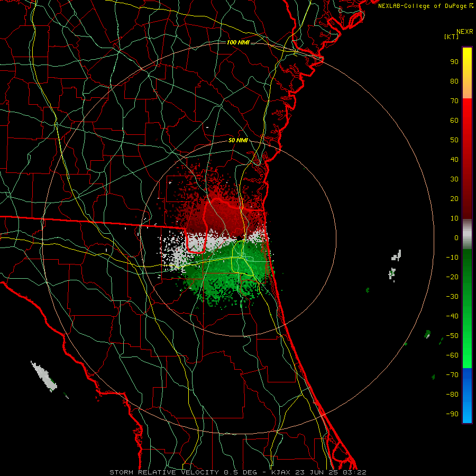Click the 30 value on the velocity scale
Viewport: 476px width, 476px height.
click(454, 179)
